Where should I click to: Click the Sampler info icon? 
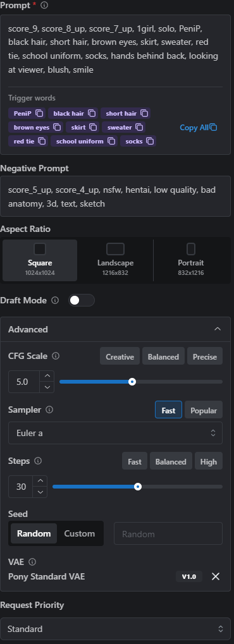coord(49,410)
